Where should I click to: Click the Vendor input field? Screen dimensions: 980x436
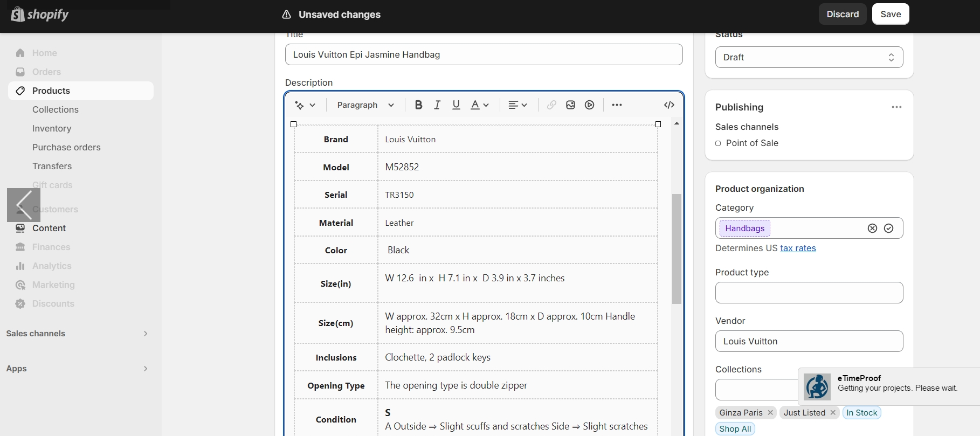(809, 341)
